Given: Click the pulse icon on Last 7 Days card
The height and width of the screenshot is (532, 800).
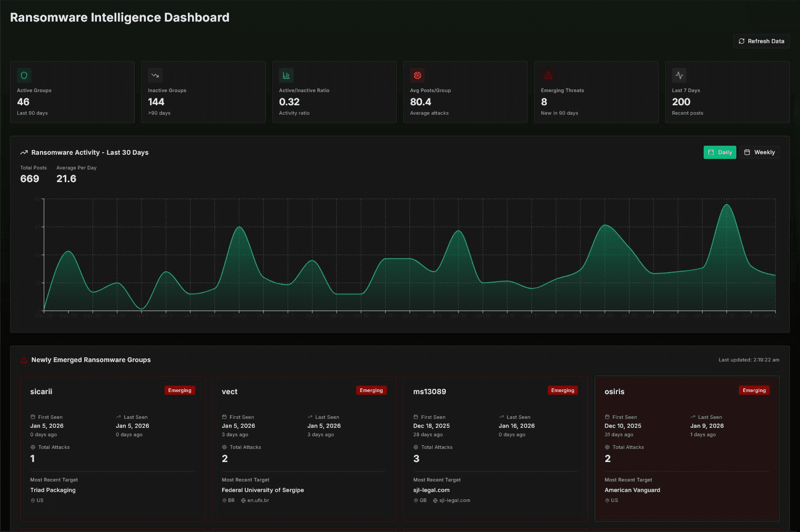Looking at the screenshot, I should click(x=679, y=75).
